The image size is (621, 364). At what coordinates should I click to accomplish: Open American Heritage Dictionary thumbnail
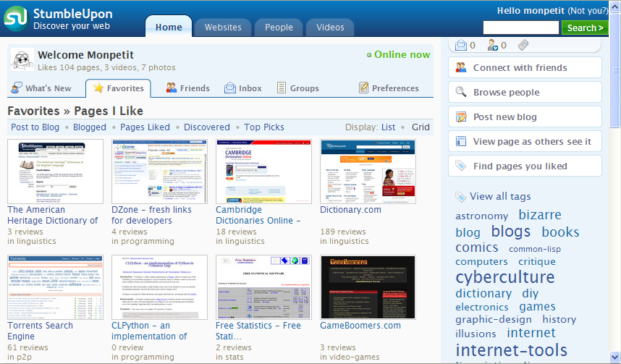coord(55,172)
